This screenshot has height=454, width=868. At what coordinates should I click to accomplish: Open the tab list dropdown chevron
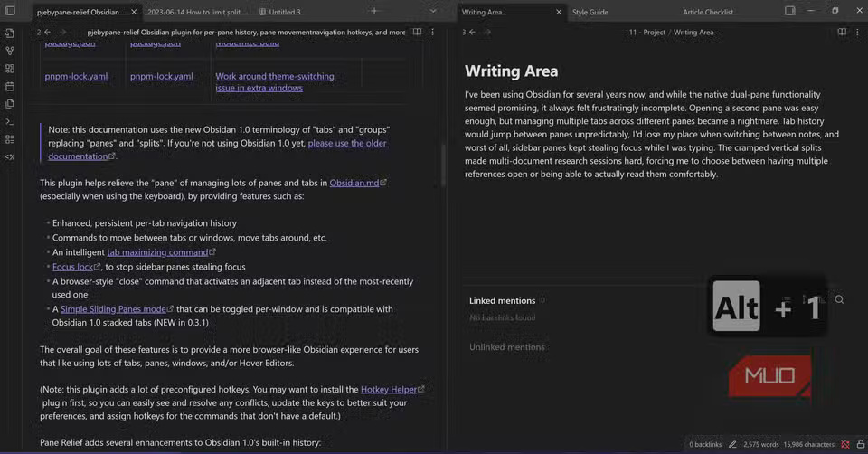click(433, 12)
